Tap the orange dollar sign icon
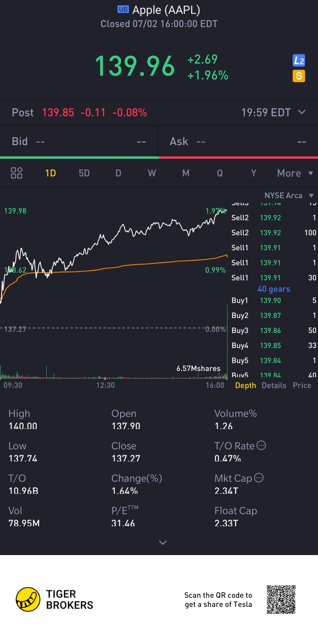This screenshot has height=644, width=318. [299, 76]
